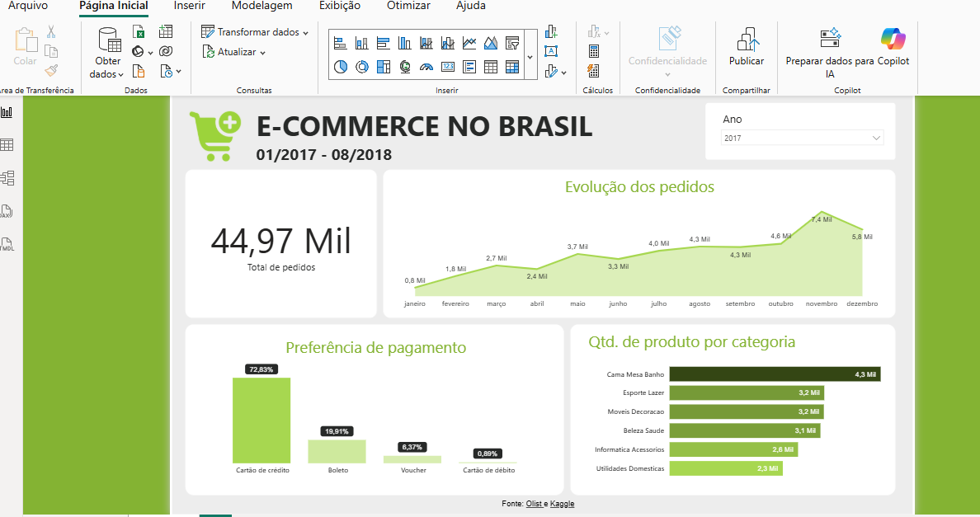Click the quick measure lightning calculator icon
The image size is (980, 517).
pyautogui.click(x=594, y=71)
